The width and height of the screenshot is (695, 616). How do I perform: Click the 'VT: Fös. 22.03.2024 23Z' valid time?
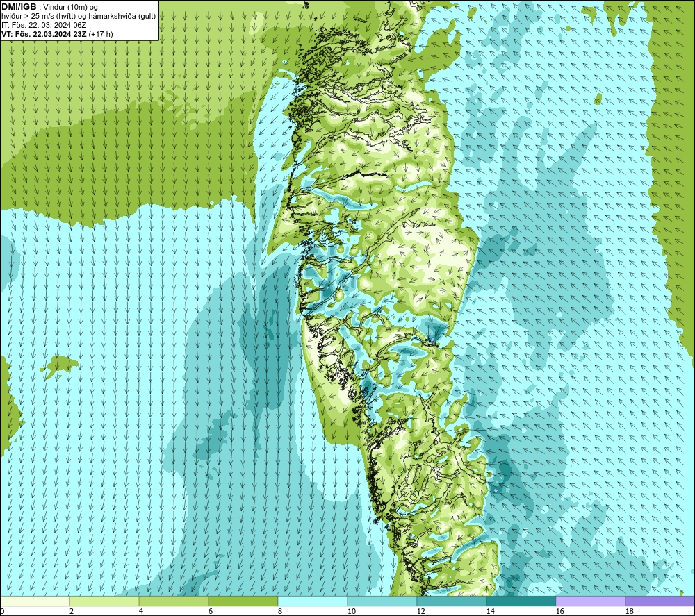pos(44,34)
